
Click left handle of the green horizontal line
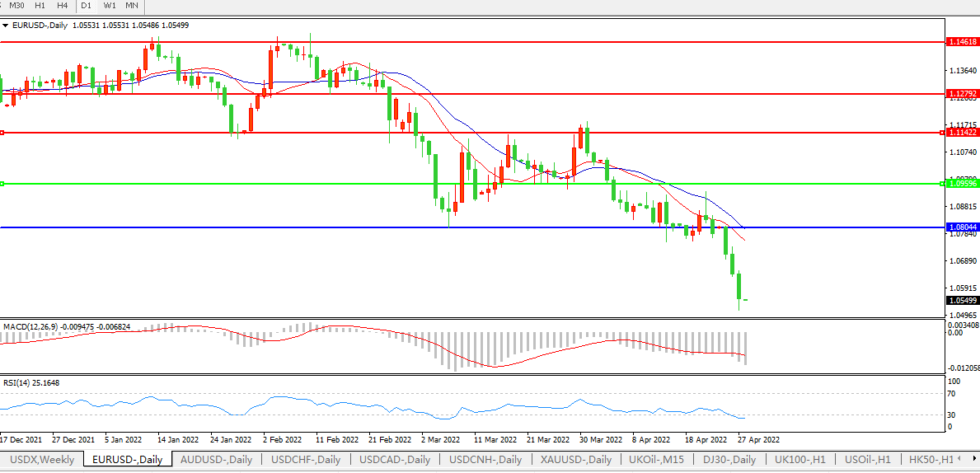tap(3, 183)
